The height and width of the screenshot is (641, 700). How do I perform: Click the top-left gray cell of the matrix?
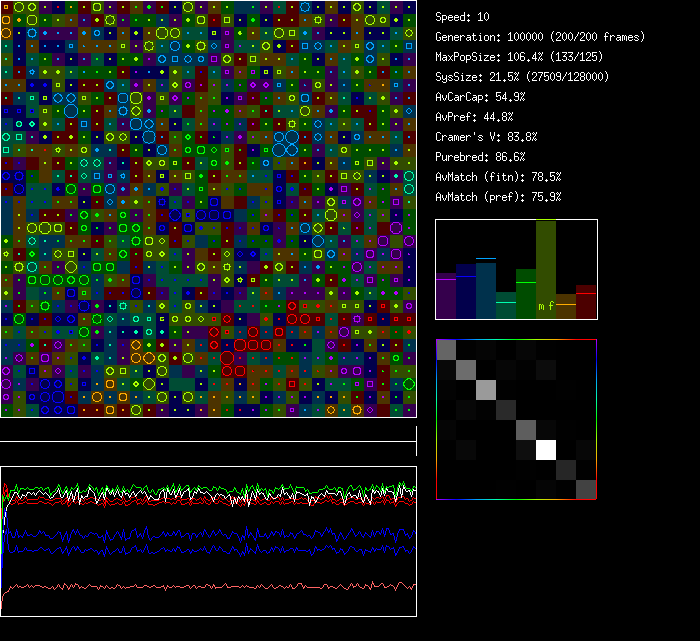pos(446,349)
